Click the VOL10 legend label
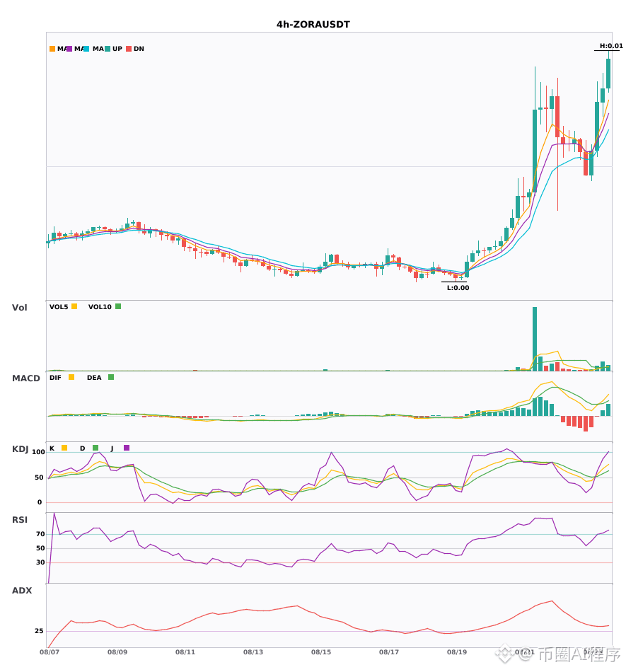Viewport: 626px width, 672px height. coord(100,307)
